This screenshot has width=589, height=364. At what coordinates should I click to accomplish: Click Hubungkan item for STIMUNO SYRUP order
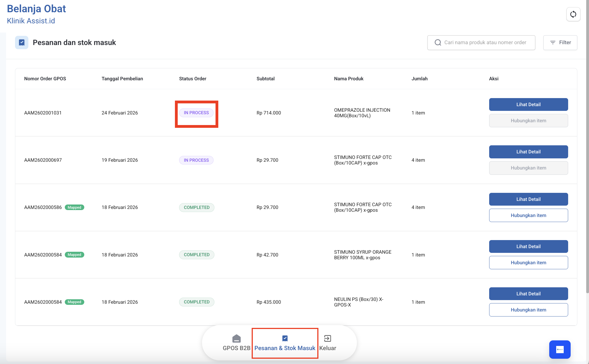coord(528,263)
